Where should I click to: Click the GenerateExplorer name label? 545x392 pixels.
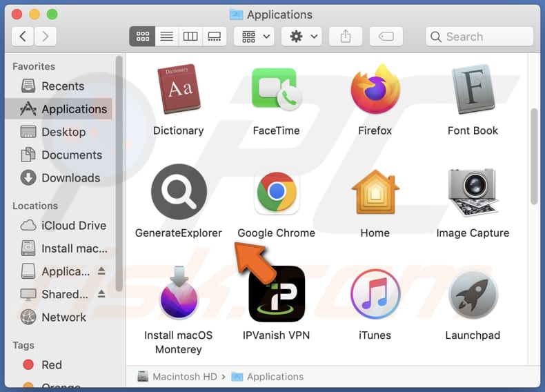(178, 233)
